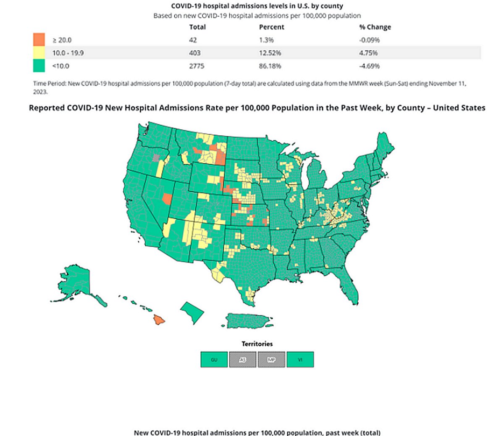Click the Percent column header
This screenshot has height=436, width=504.
(271, 27)
